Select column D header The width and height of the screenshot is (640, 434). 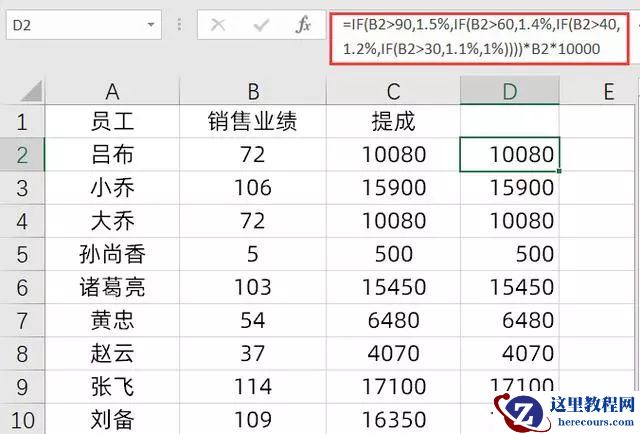(510, 91)
